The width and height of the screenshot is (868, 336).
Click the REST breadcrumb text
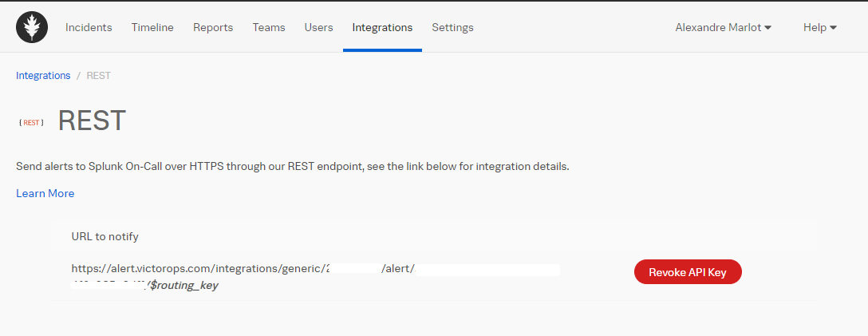click(x=99, y=75)
